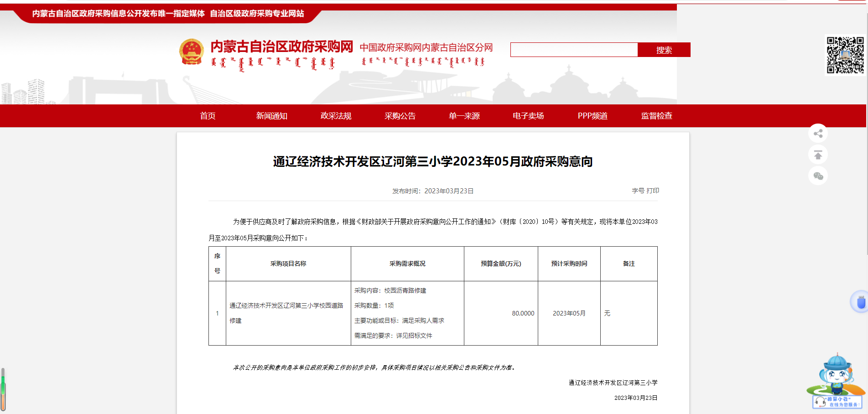Open the 单一来源 navigation item

click(x=464, y=116)
